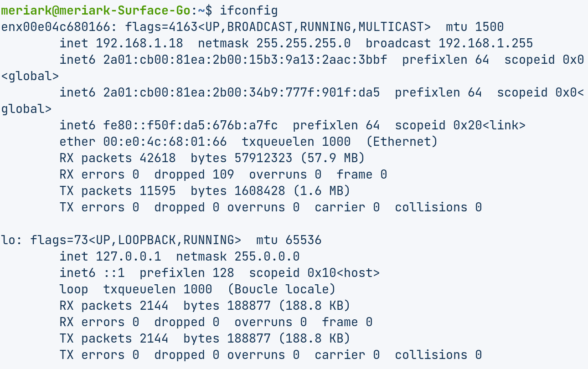Screen dimensions: 588x369
Task: Click the broadcast address 192.168.1.255
Action: tap(485, 43)
